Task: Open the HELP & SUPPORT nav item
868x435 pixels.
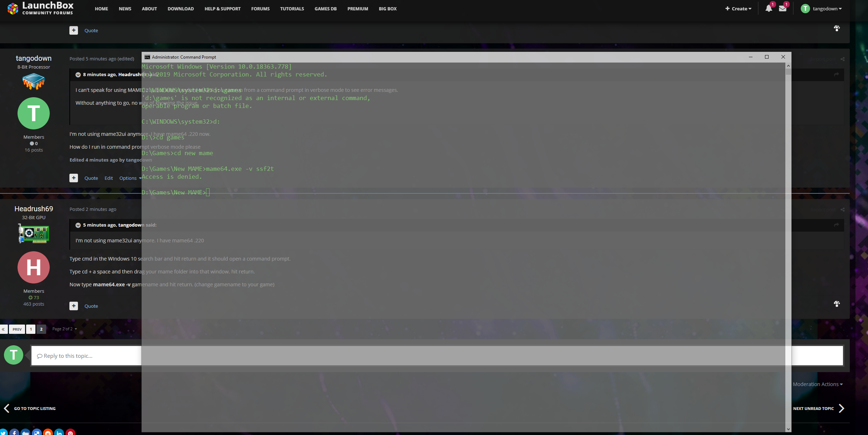Action: (222, 9)
